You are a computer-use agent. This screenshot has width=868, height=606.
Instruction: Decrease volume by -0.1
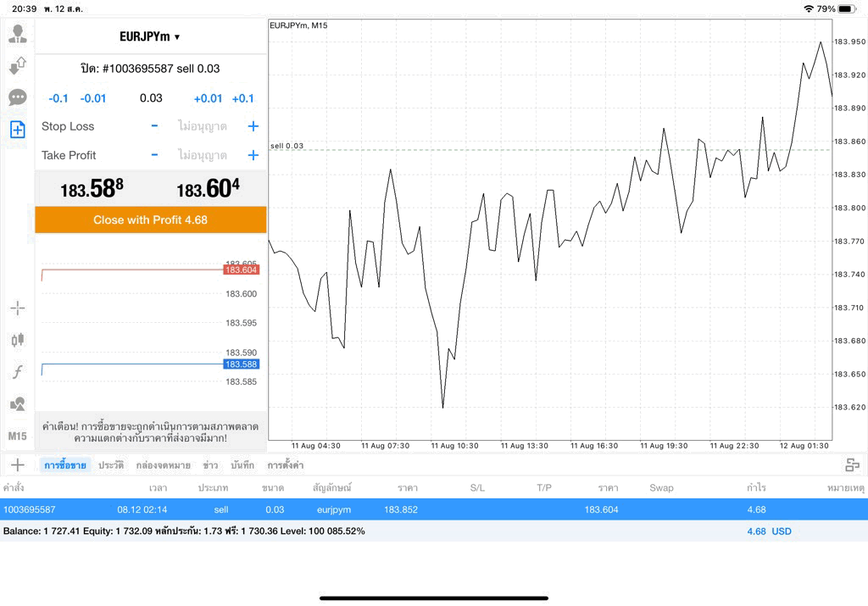pos(58,98)
